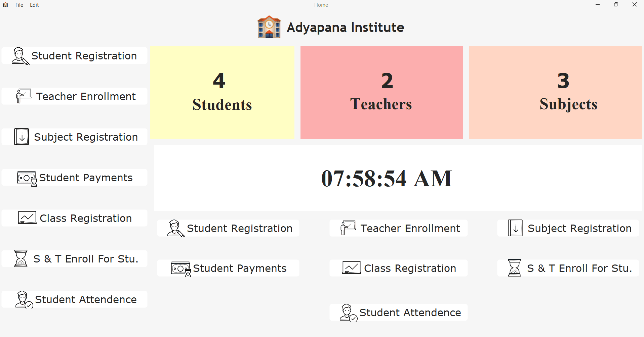The height and width of the screenshot is (337, 644).
Task: Click the sidebar Student Payments money icon
Action: coord(27,178)
